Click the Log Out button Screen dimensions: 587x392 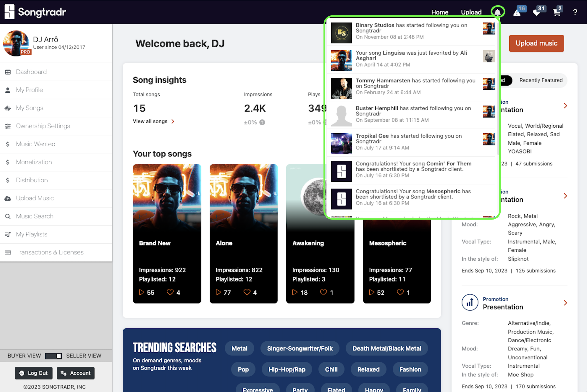click(33, 373)
